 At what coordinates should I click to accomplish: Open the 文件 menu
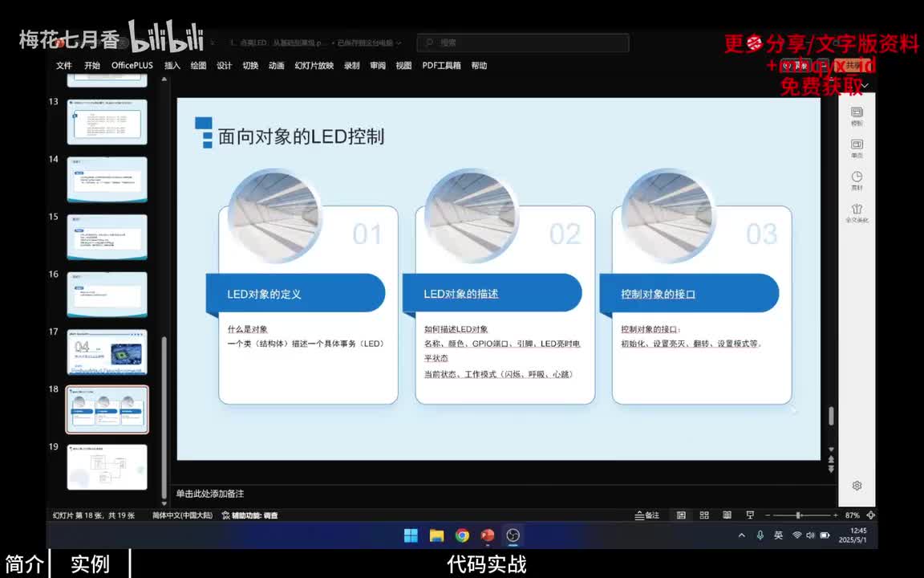pos(63,66)
